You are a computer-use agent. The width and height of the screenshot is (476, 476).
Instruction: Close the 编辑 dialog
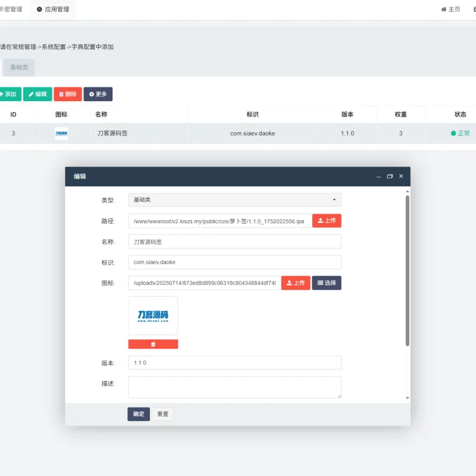coord(401,176)
